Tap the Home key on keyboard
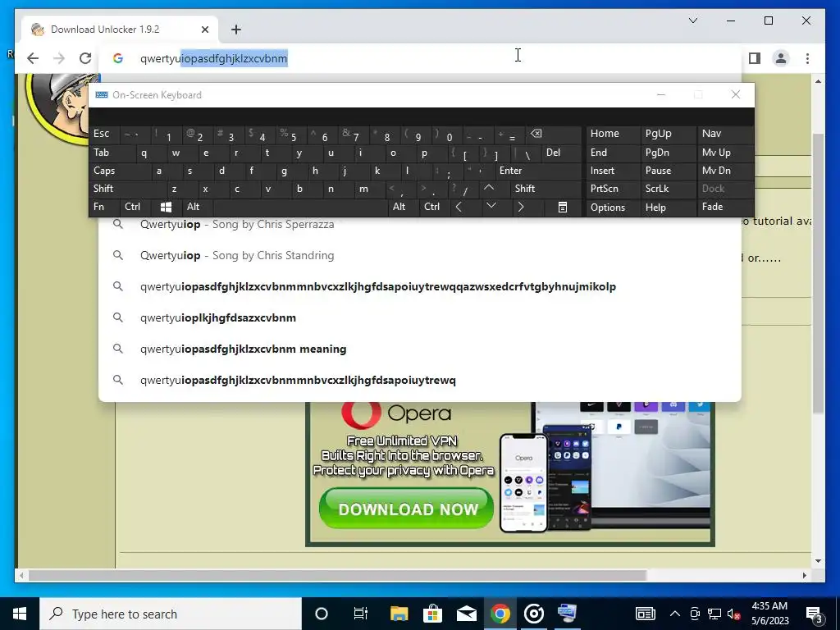The width and height of the screenshot is (840, 630). [x=614, y=134]
